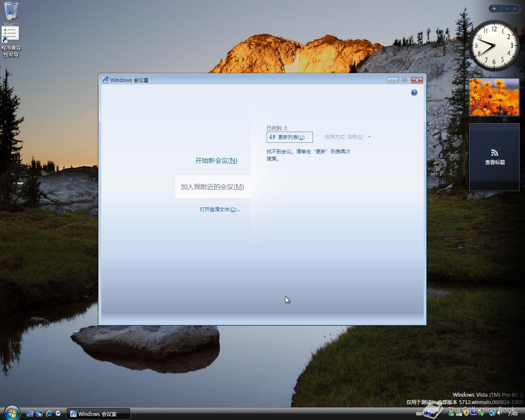Click the 找不到会议 message text
525x420 pixels.
(308, 155)
